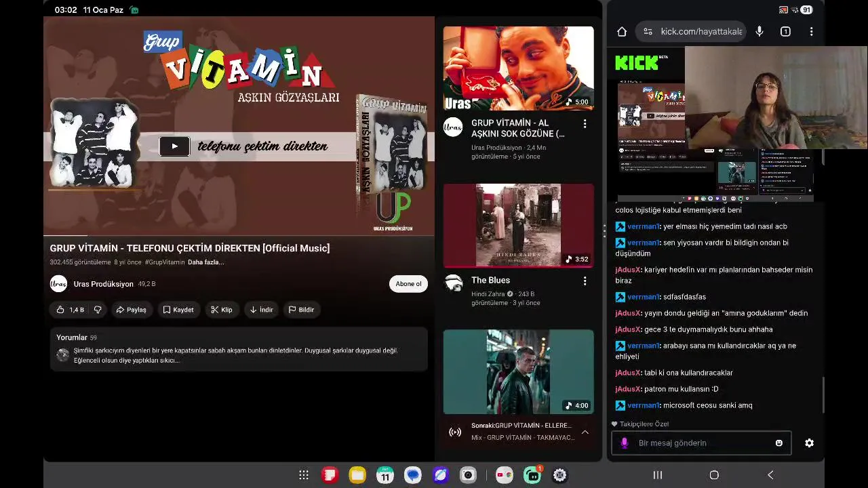Open emote picker in chat box

[x=778, y=443]
